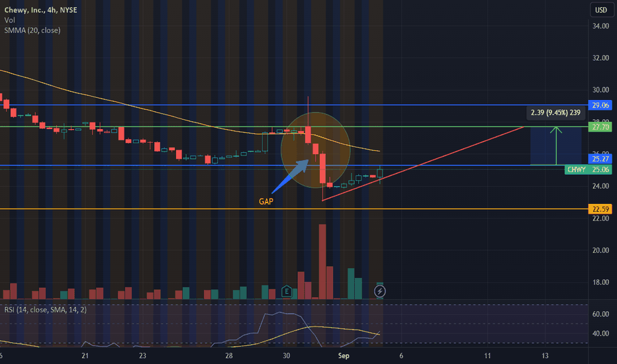Click the 24.00 price axis label

(x=600, y=186)
